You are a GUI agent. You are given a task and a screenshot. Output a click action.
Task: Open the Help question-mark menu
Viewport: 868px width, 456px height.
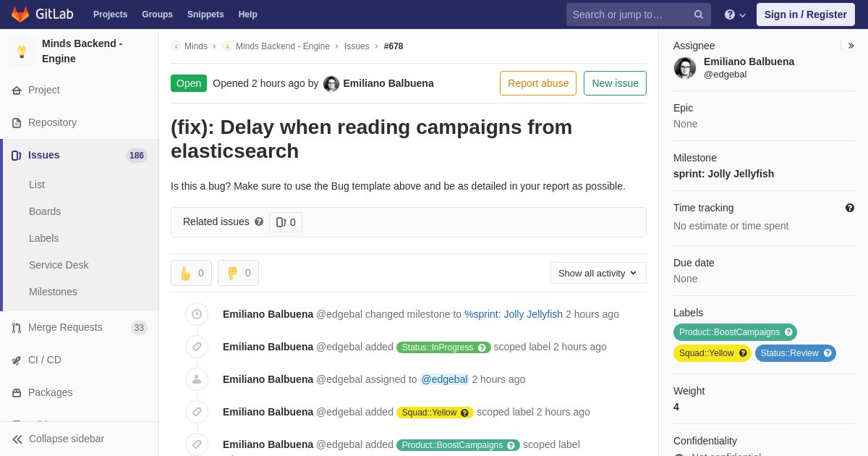click(x=734, y=14)
